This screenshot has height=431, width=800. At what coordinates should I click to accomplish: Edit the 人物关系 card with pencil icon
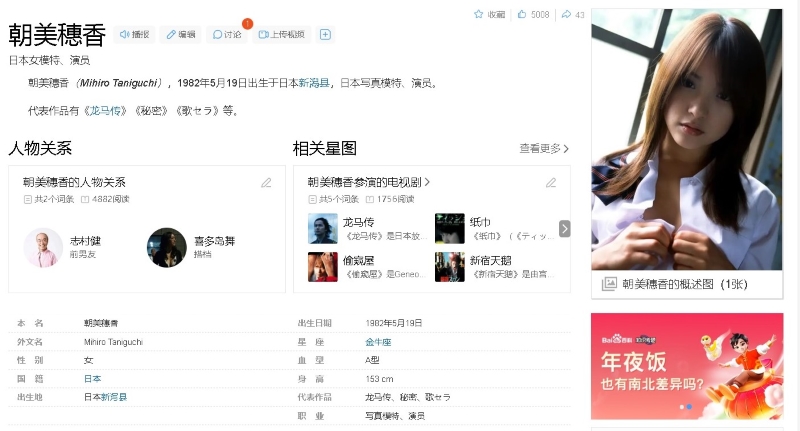(x=266, y=183)
